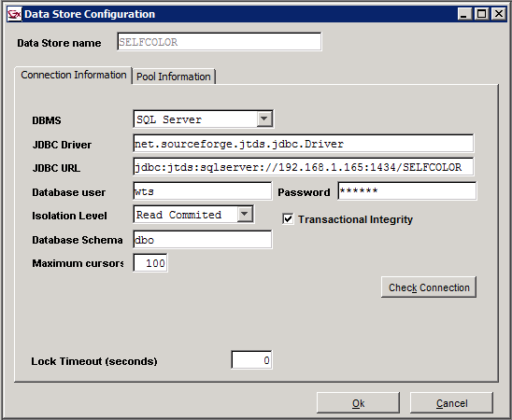Click the Data Store name label
The image size is (512, 420).
(x=59, y=43)
